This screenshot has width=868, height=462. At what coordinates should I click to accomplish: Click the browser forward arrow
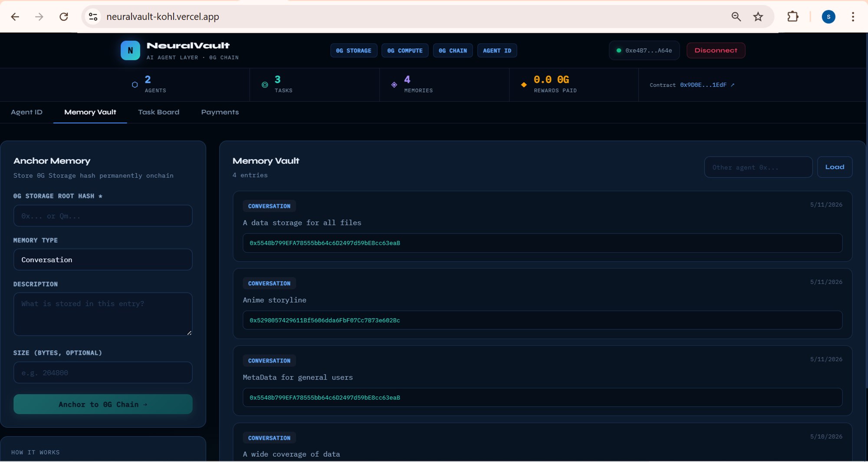pyautogui.click(x=39, y=16)
